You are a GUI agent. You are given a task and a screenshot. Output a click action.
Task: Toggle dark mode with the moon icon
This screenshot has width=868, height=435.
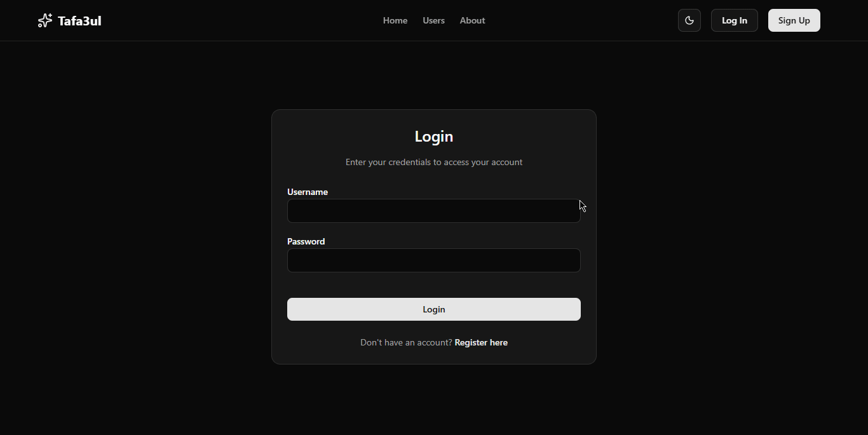689,20
